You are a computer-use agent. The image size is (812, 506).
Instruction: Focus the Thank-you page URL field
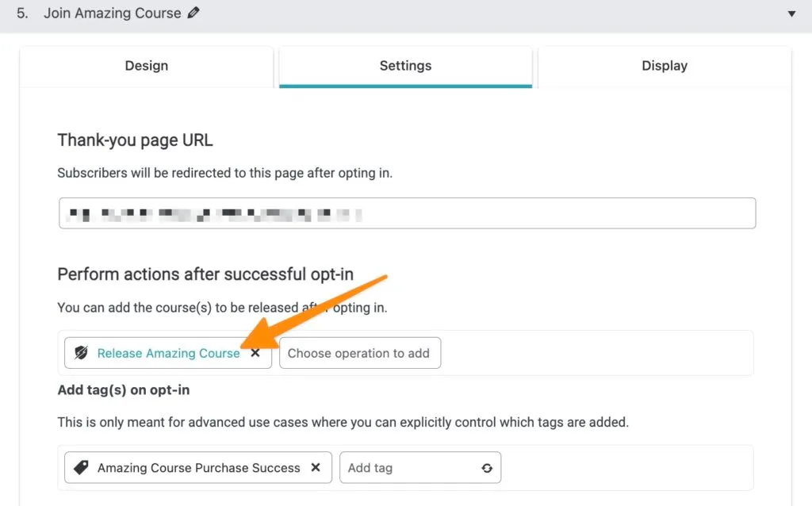(407, 213)
